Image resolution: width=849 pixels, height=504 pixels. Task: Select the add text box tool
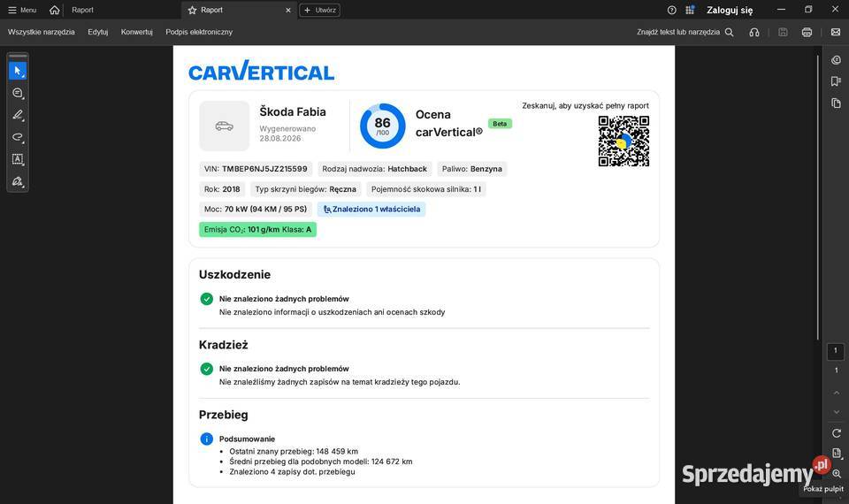point(18,159)
